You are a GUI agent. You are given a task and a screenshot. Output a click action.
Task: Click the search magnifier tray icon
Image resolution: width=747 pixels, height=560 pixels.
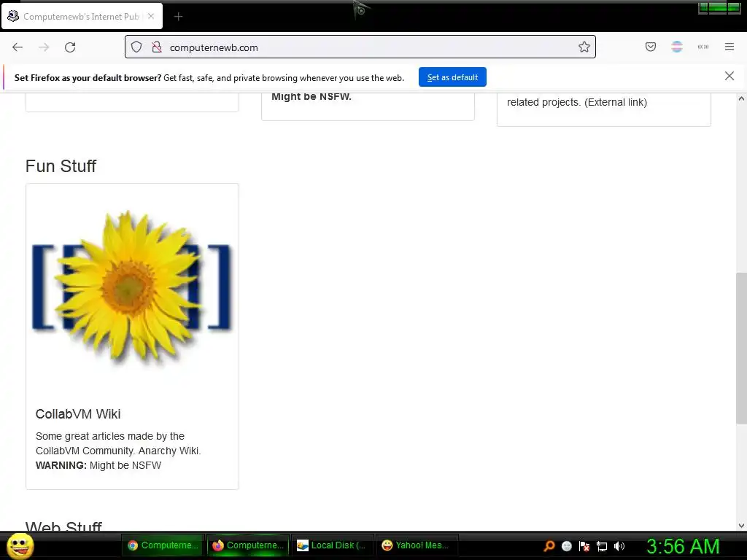(x=549, y=546)
